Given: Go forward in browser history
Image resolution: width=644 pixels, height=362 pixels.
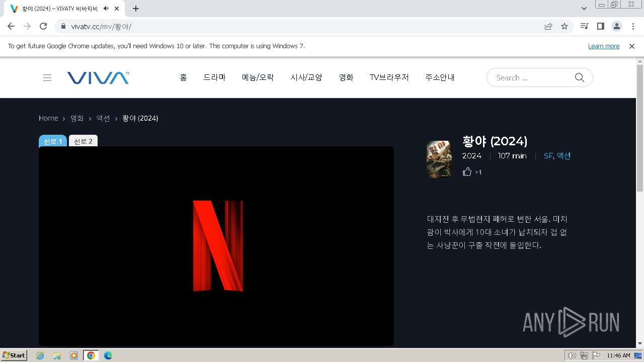Looking at the screenshot, I should (27, 26).
